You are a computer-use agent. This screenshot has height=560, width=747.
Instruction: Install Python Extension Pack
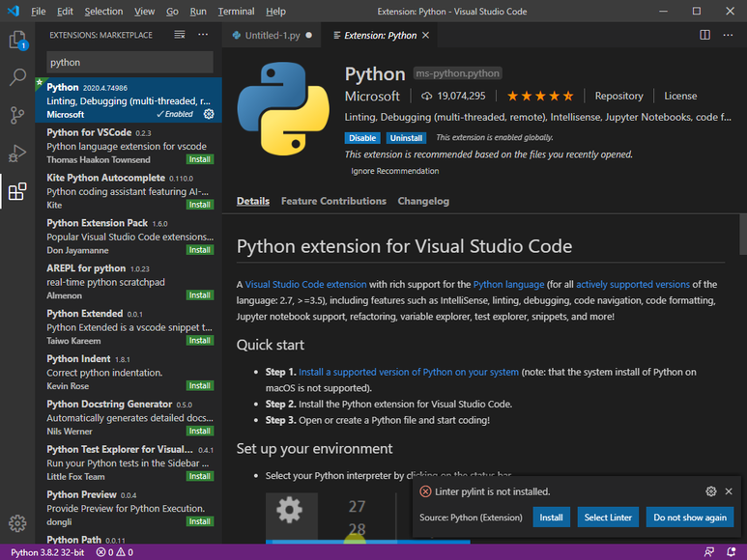200,250
